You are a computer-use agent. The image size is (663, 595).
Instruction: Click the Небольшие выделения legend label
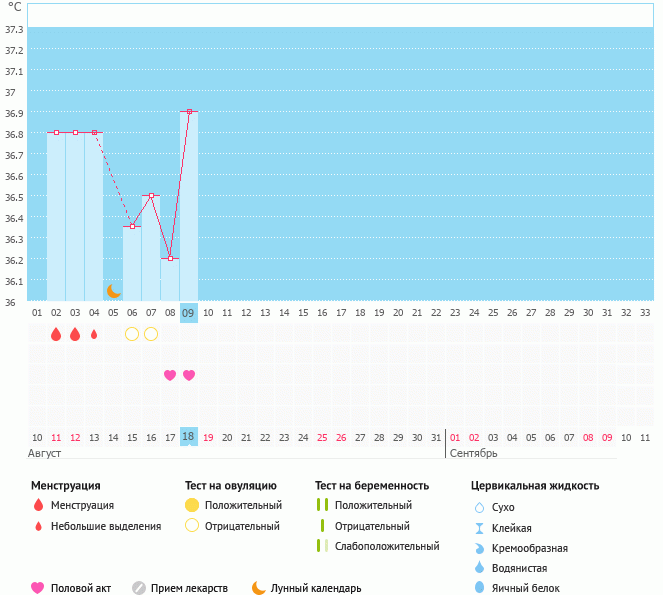(x=106, y=526)
